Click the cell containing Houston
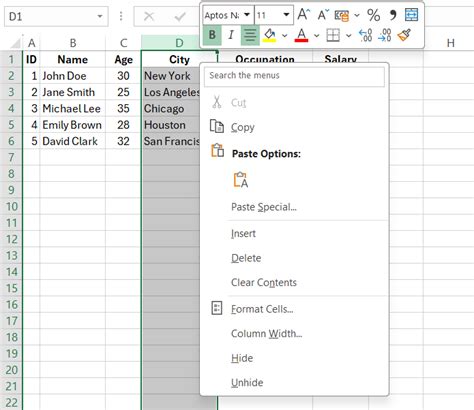The image size is (474, 410). [x=171, y=125]
